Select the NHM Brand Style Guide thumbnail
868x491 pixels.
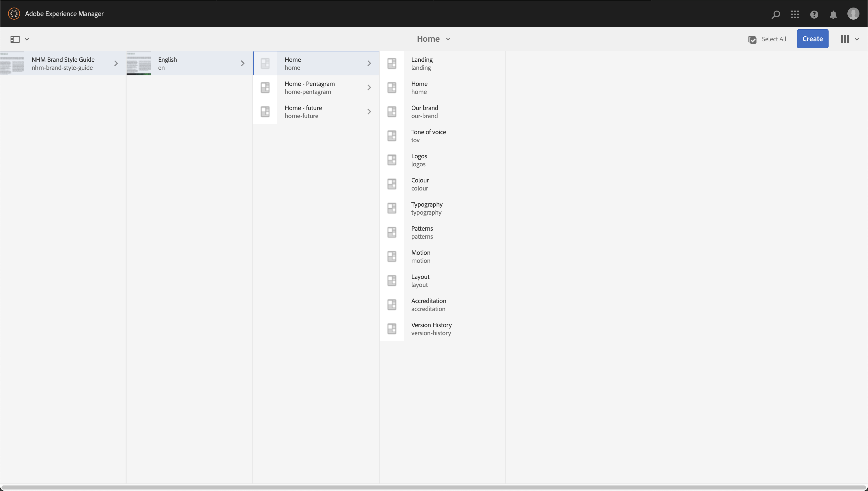click(12, 63)
